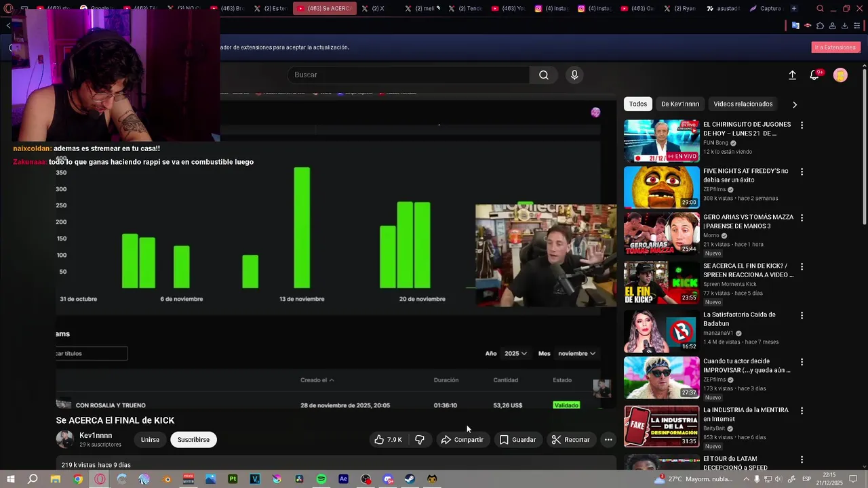This screenshot has width=868, height=488.
Task: Click the video title Se ACERCA El FINAL de KICK
Action: pos(115,420)
